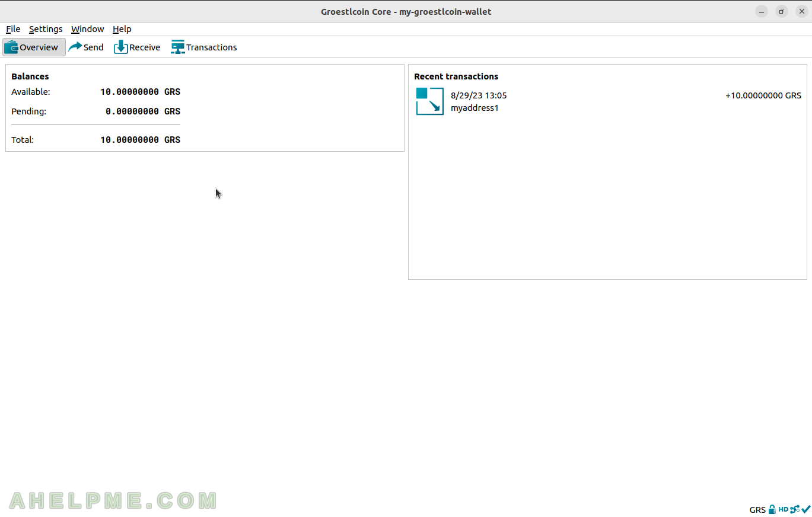Click the Pending: label
Screen dimensions: 812x517
click(28, 111)
